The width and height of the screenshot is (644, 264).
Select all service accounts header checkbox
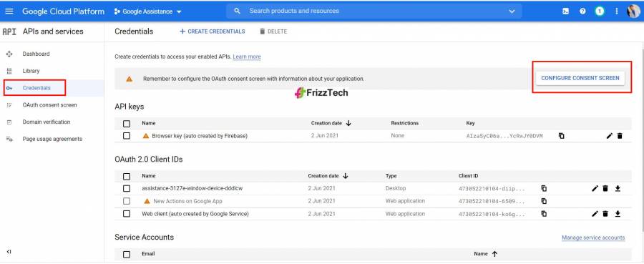coord(127,254)
